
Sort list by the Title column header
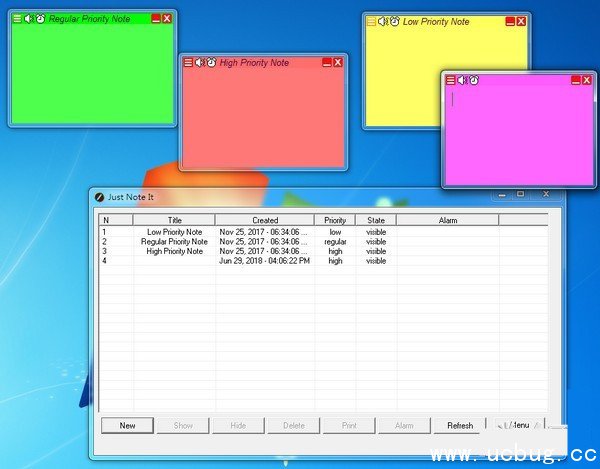[x=174, y=220]
